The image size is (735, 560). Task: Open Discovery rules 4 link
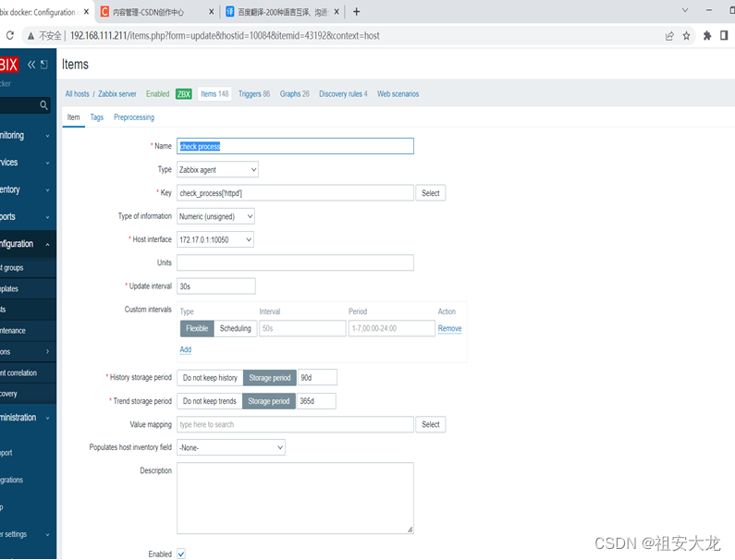343,93
